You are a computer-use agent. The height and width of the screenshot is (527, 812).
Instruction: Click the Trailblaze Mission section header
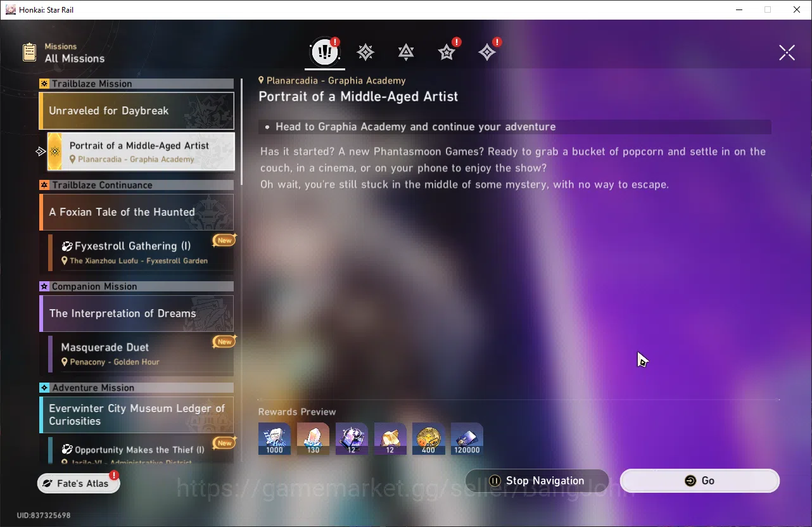pos(136,84)
